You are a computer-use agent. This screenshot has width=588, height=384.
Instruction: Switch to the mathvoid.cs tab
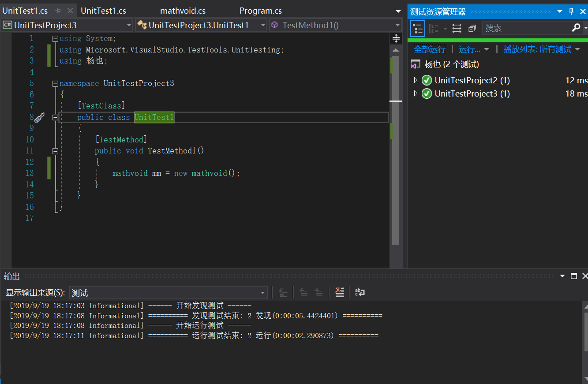point(183,11)
